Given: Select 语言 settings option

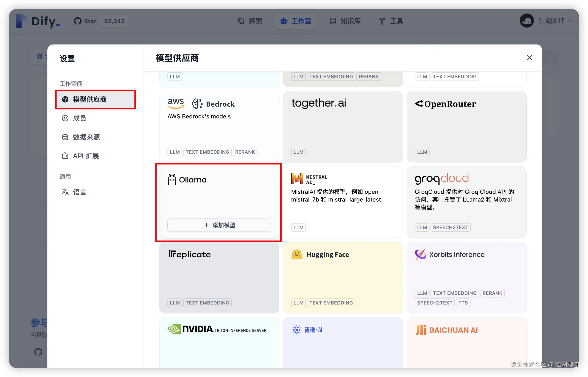Looking at the screenshot, I should [79, 192].
